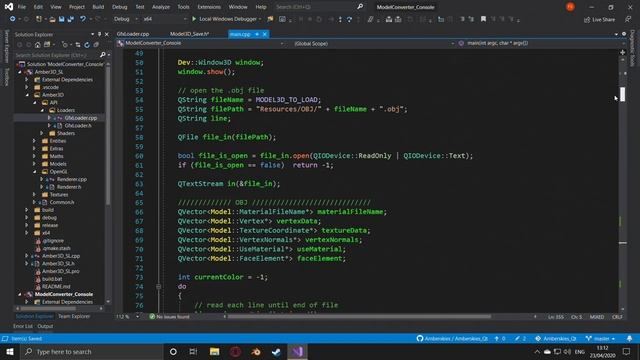Open the Output tab
640x360 pixels.
45,326
